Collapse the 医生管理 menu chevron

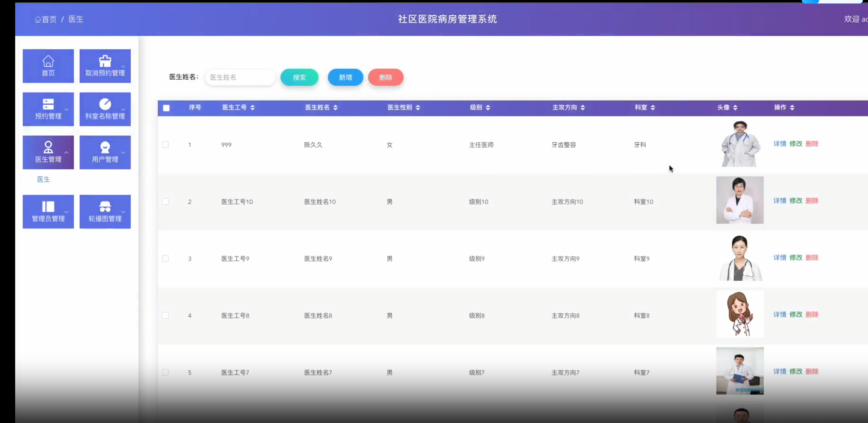coord(66,153)
